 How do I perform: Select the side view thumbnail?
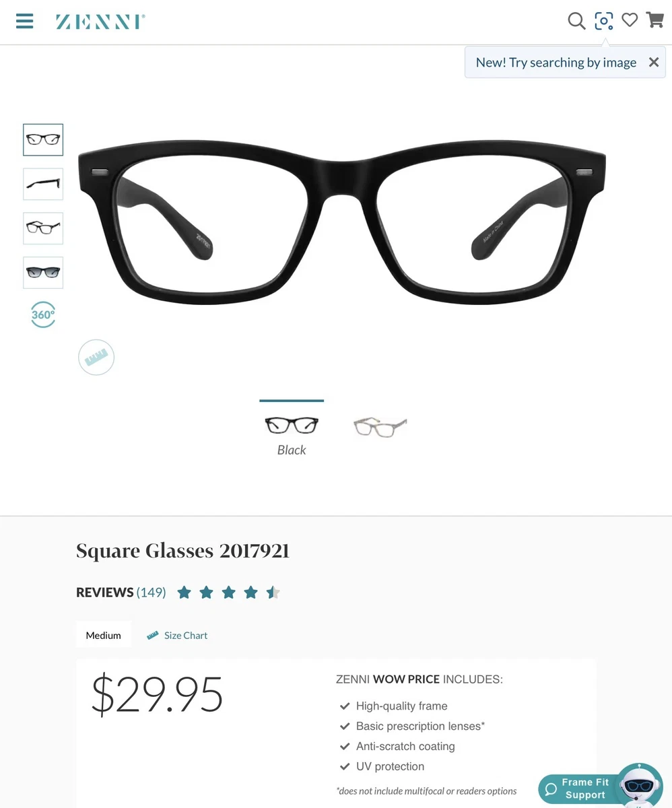(x=43, y=184)
